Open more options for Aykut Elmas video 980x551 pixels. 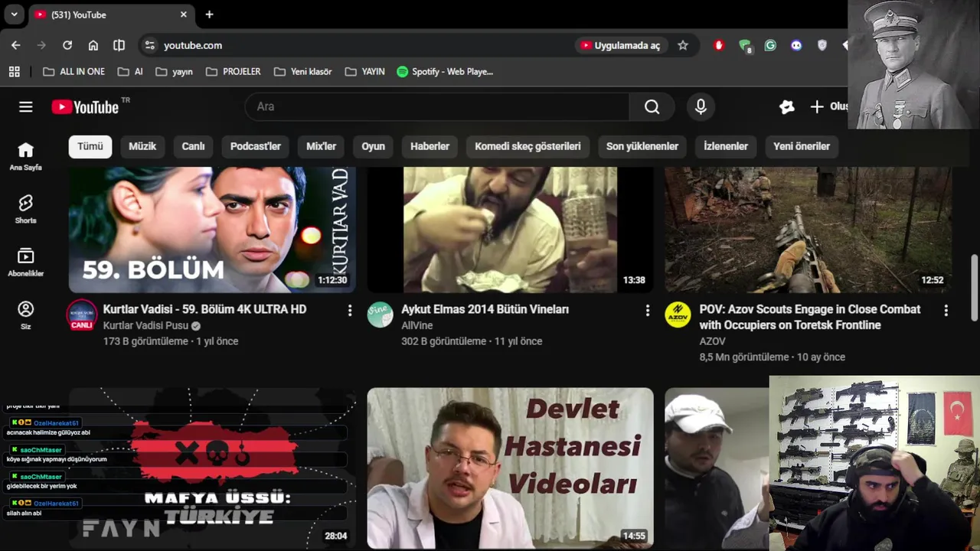coord(648,310)
